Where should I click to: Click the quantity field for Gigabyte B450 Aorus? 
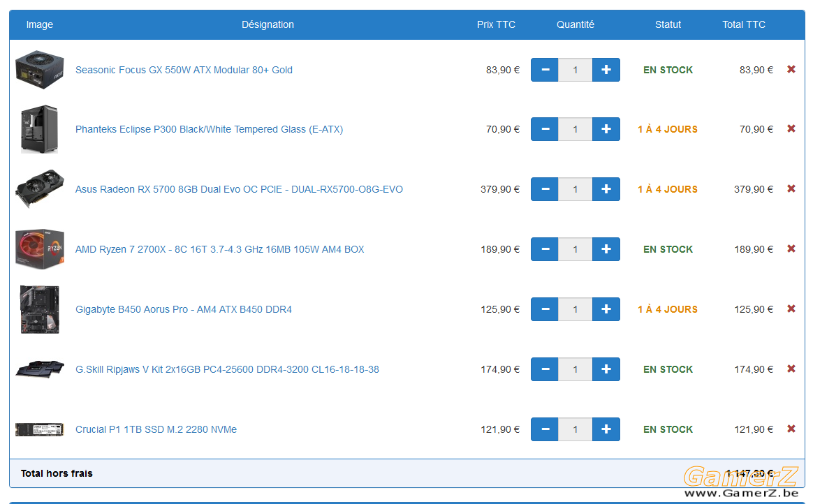tap(576, 309)
